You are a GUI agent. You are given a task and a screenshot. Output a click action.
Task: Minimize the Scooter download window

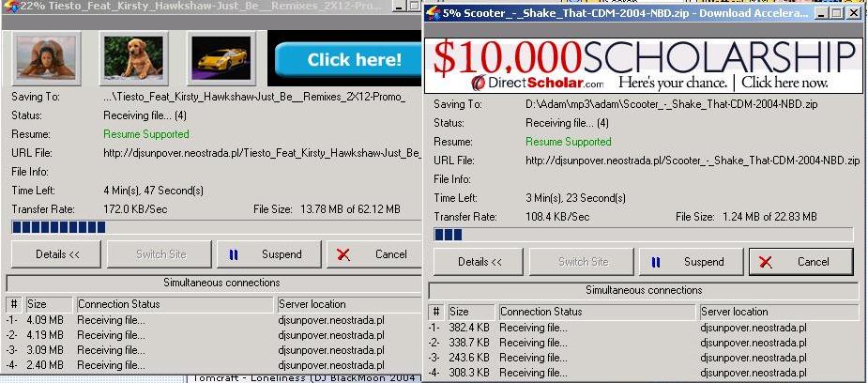click(823, 13)
